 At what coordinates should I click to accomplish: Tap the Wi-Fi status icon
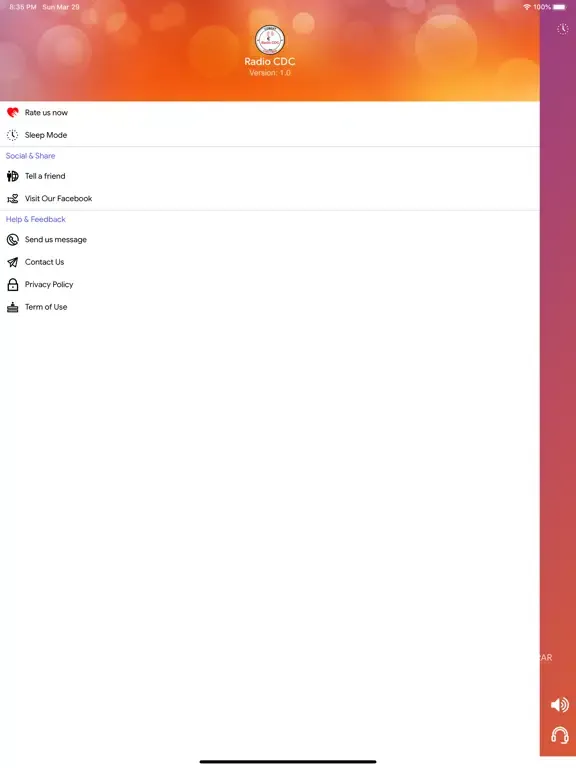[x=527, y=7]
